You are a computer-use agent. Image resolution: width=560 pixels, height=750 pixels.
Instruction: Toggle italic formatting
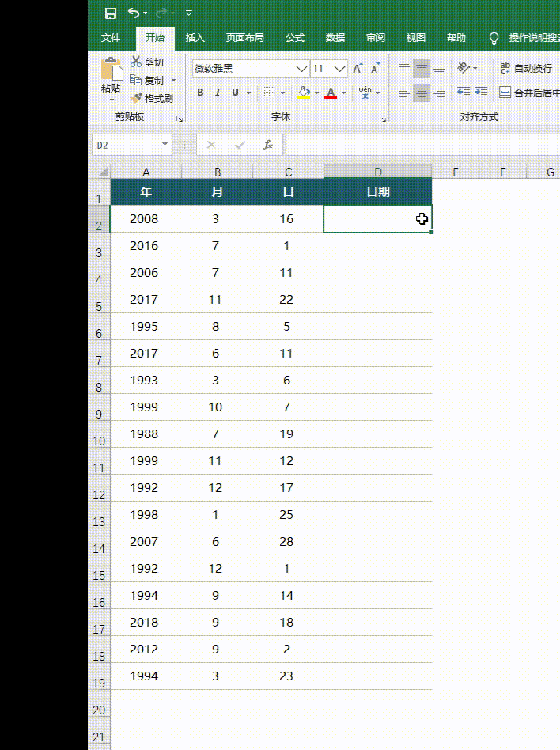(x=218, y=93)
